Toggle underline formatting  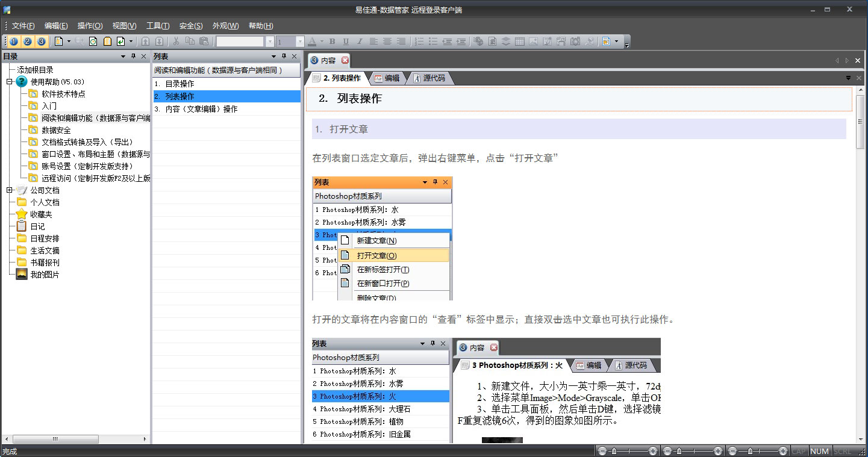click(346, 42)
